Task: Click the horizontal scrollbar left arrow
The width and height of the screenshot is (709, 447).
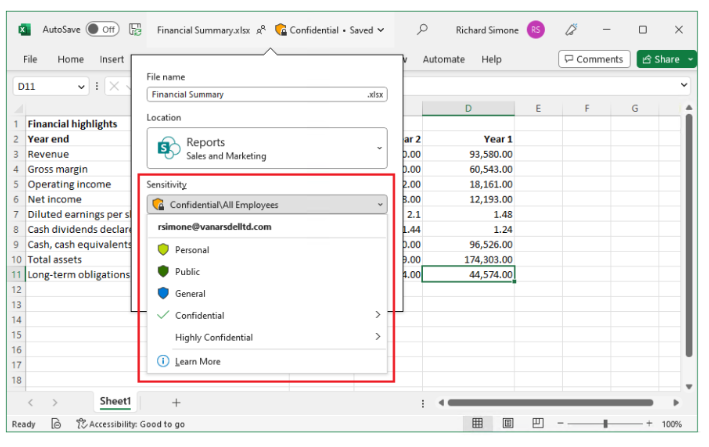Action: [x=441, y=402]
